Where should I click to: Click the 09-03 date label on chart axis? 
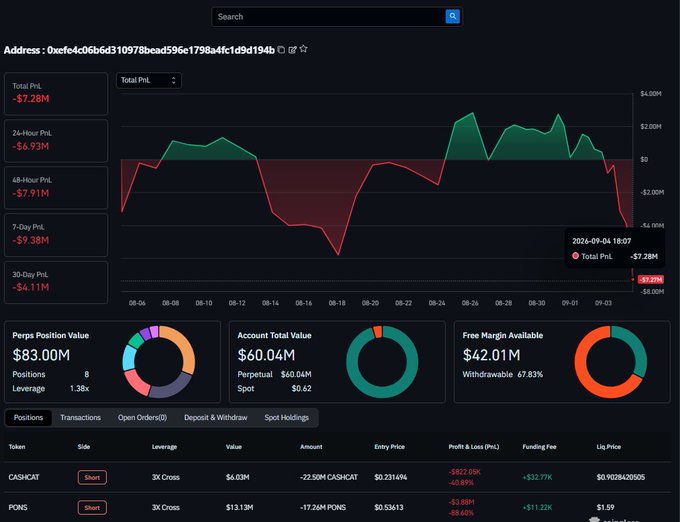(603, 303)
